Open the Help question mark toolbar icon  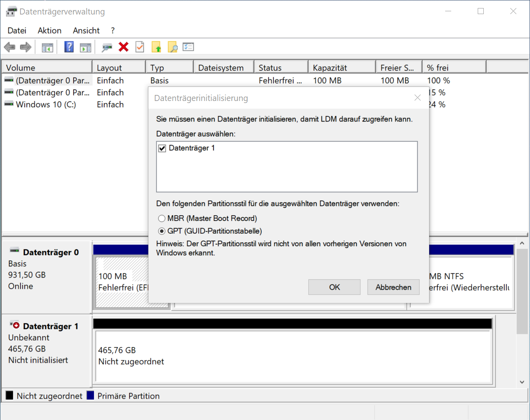[x=69, y=47]
